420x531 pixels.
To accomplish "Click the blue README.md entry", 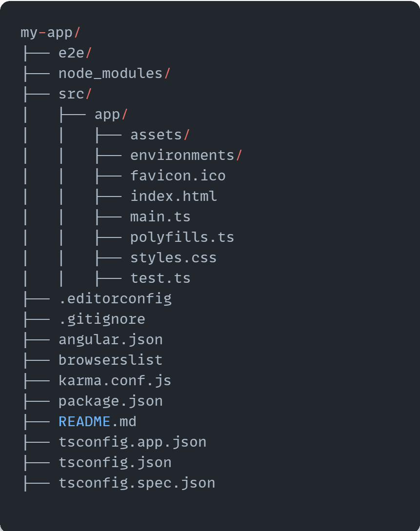I will (97, 421).
